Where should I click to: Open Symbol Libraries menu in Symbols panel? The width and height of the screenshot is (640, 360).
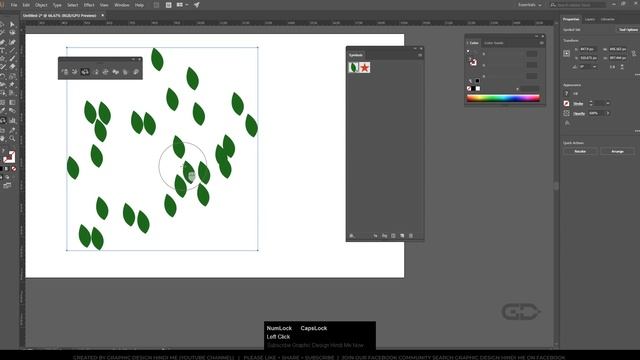coord(352,236)
